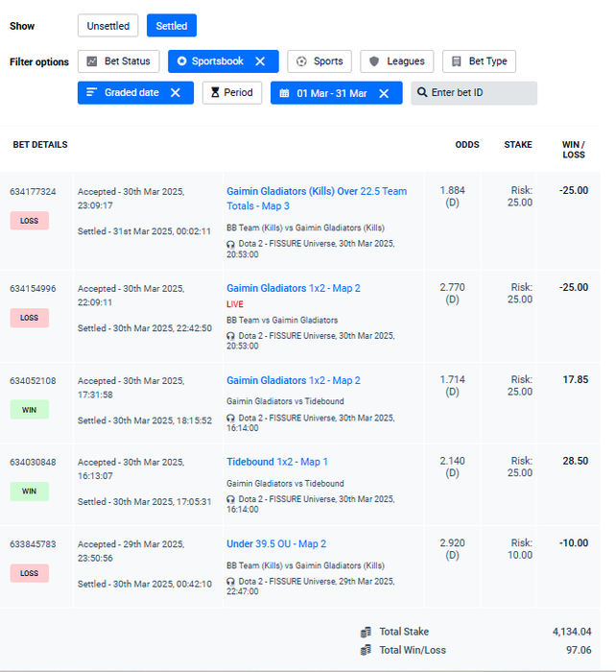This screenshot has height=672, width=616.
Task: Open the Bet Status filter dropdown
Action: point(118,61)
